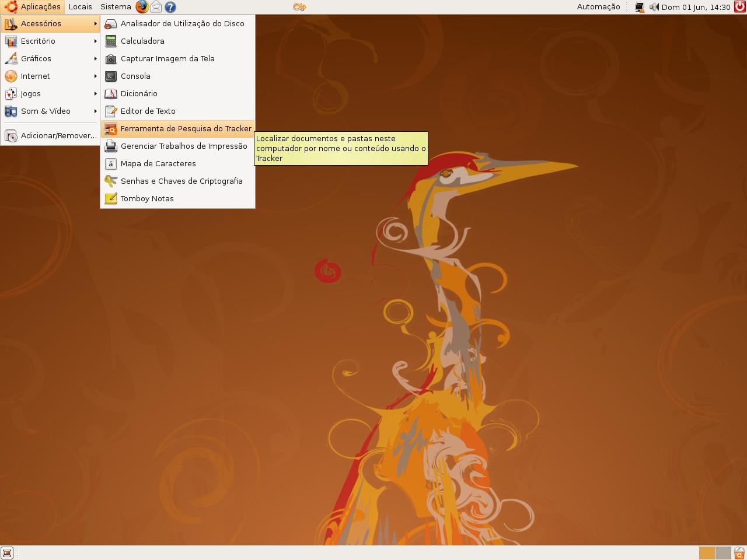Click the clock showing Dom 01 Jun, 14:30
Viewport: 747px width, 560px height.
[x=696, y=7]
